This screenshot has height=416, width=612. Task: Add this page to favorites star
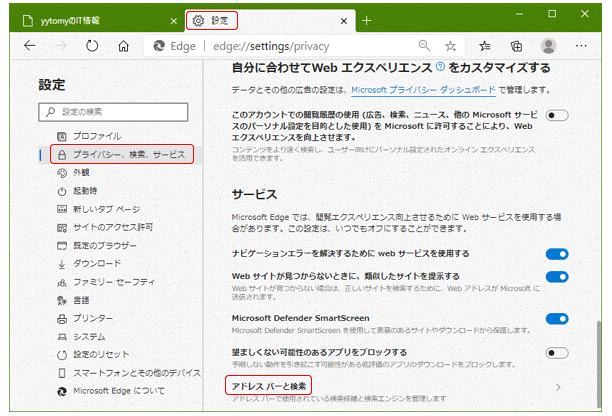click(x=451, y=45)
